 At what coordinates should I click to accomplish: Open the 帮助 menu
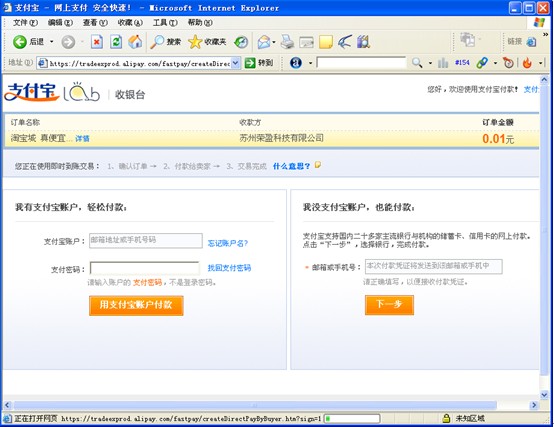pyautogui.click(x=200, y=23)
